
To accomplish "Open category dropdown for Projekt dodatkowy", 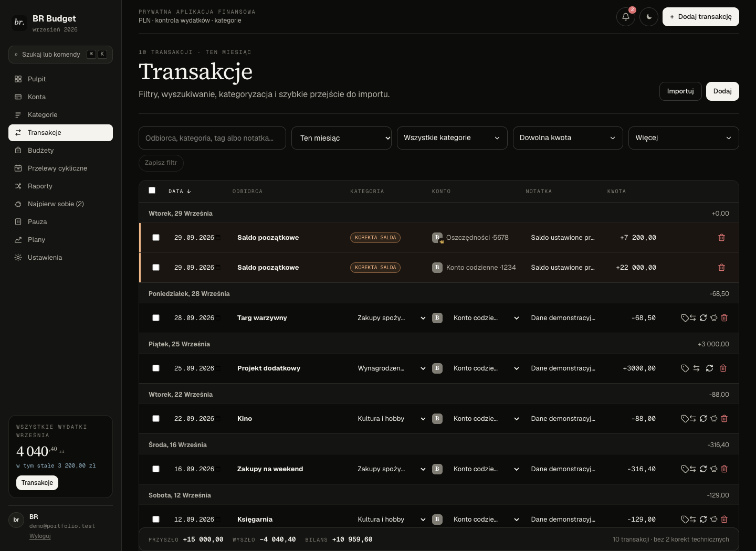I will tap(392, 368).
